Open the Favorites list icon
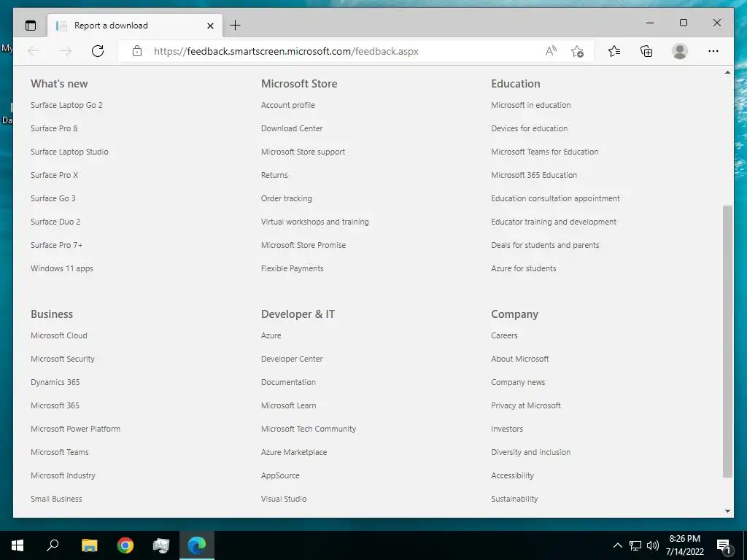 614,51
